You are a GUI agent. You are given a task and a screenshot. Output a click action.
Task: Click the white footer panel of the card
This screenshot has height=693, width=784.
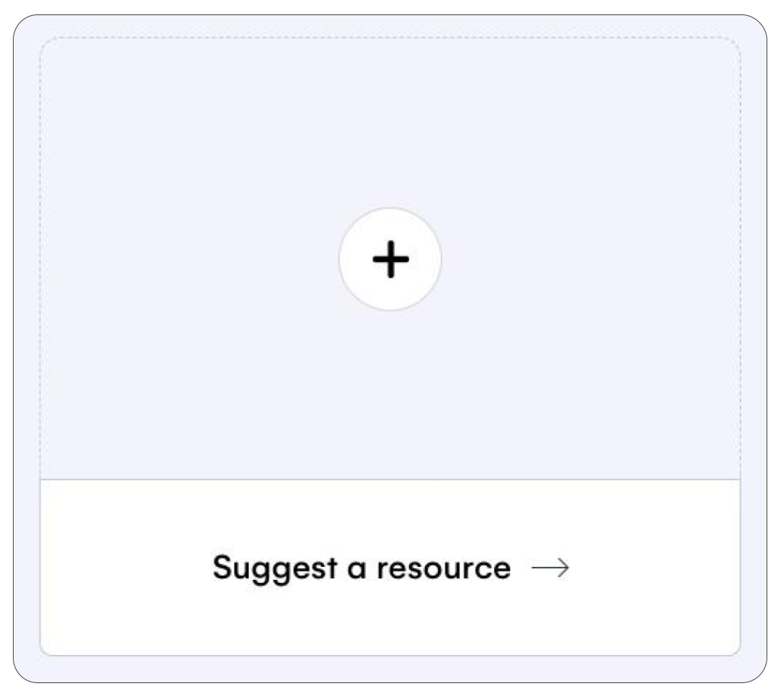click(x=390, y=568)
